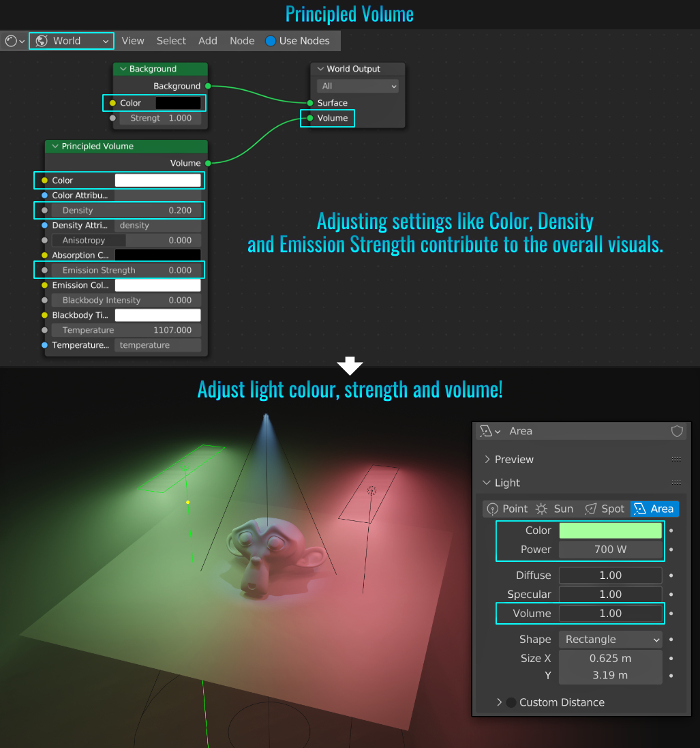Click animate dot beside Volume value
Viewport: 700px width, 748px height.
671,614
